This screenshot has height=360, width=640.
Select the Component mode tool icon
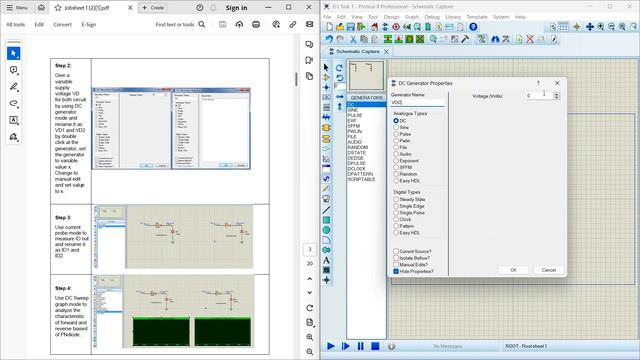click(326, 77)
